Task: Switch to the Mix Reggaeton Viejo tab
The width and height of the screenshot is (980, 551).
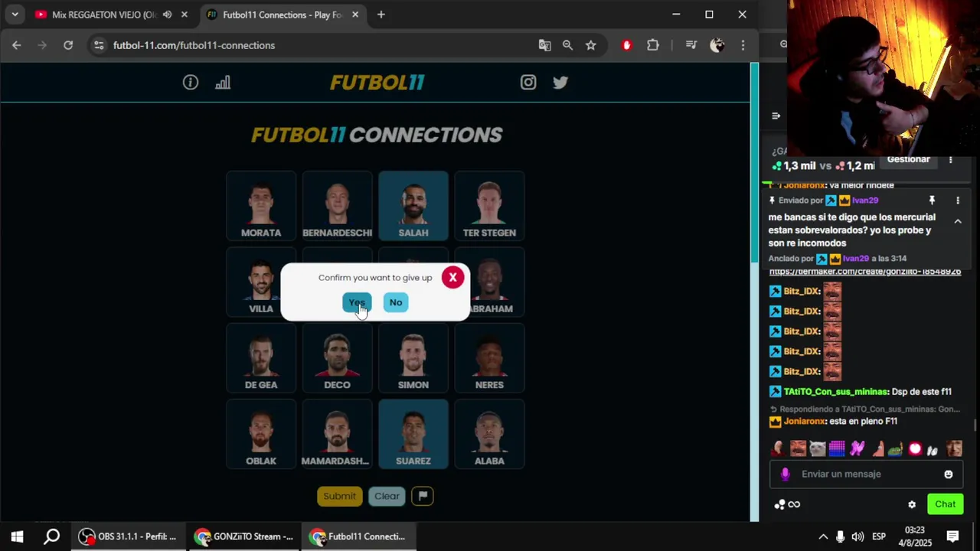Action: click(x=105, y=15)
